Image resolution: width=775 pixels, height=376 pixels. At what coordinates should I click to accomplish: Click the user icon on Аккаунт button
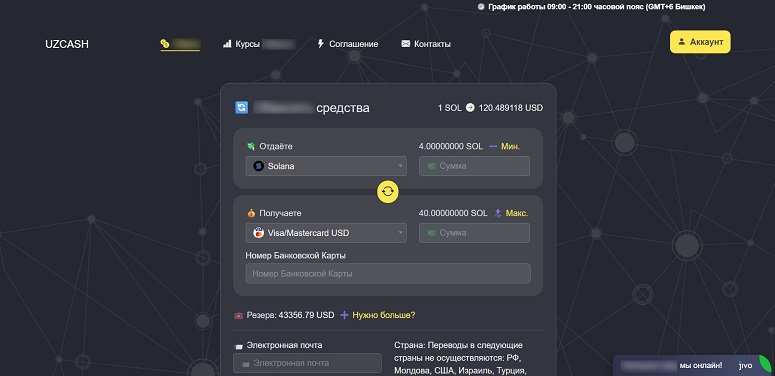(682, 42)
